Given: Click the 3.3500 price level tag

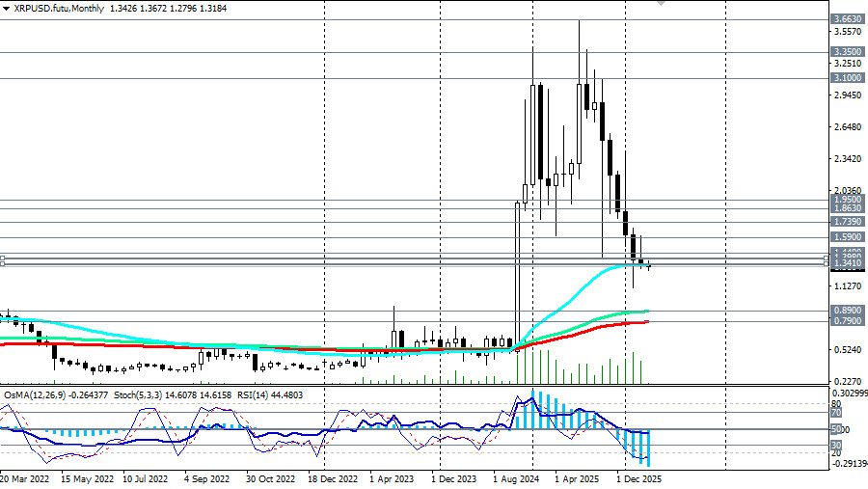Looking at the screenshot, I should tap(848, 52).
